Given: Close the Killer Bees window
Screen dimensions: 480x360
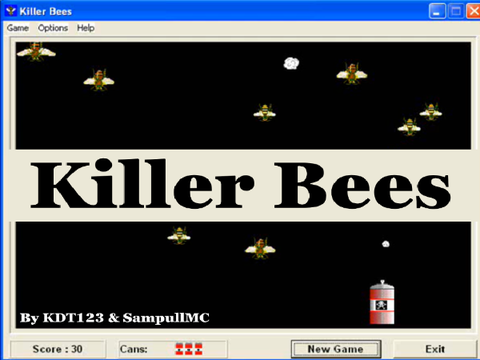Looking at the screenshot, I should tap(473, 11).
